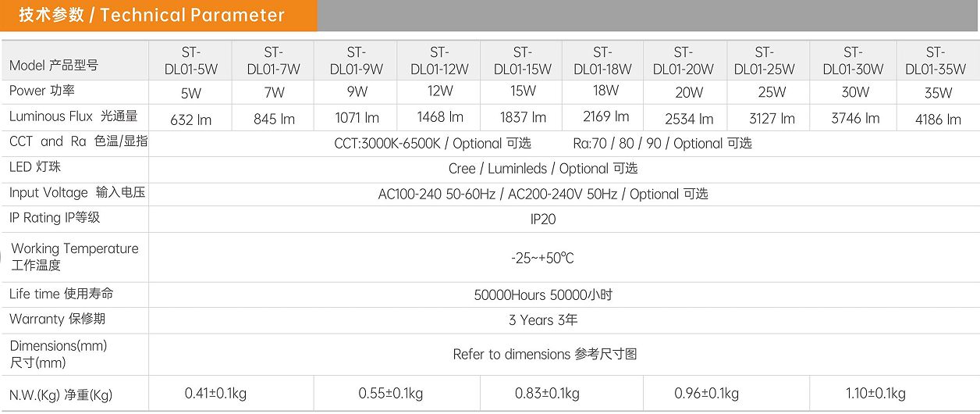Click the CCT:3000K-6500K Optional text

(432, 144)
